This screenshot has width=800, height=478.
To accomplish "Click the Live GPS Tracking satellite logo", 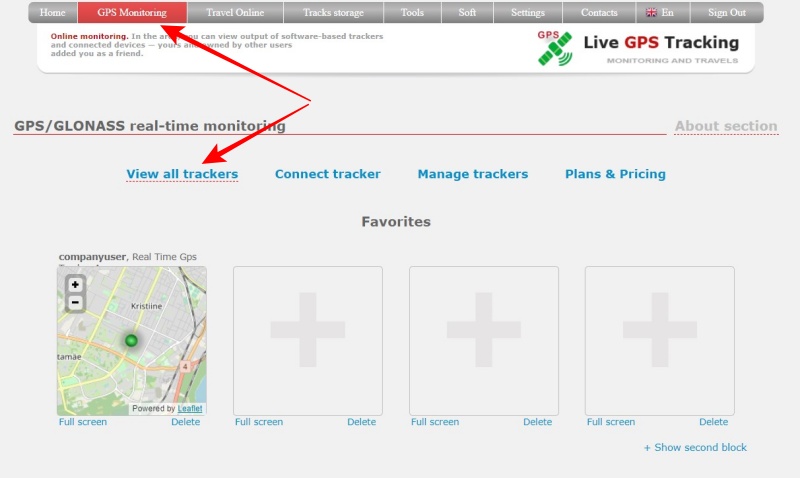I will click(x=555, y=48).
